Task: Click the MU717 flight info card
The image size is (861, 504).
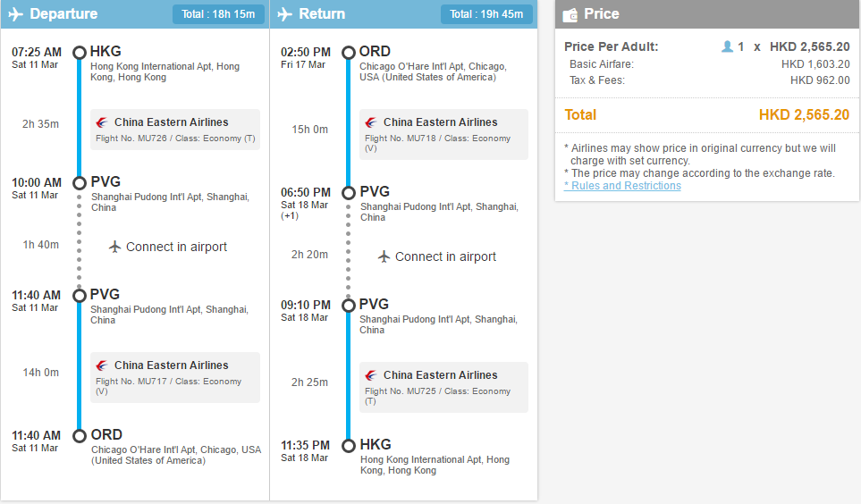Action: pyautogui.click(x=175, y=378)
